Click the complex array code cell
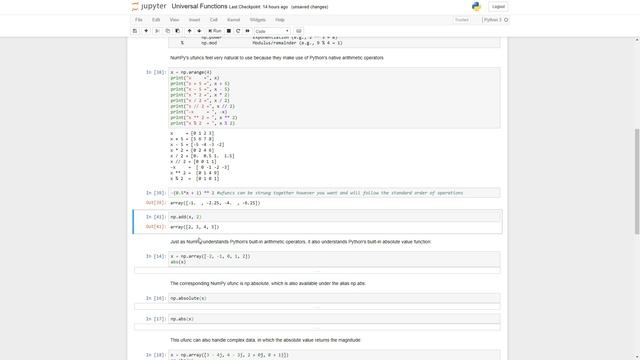 click(334, 355)
